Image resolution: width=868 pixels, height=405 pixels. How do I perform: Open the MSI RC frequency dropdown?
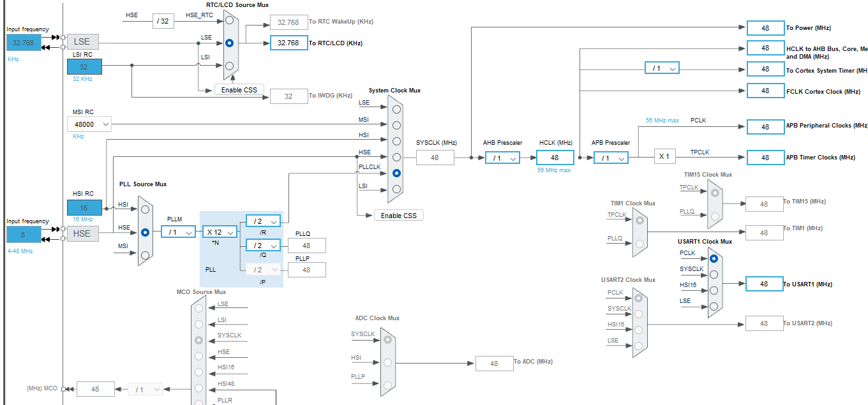pyautogui.click(x=89, y=124)
